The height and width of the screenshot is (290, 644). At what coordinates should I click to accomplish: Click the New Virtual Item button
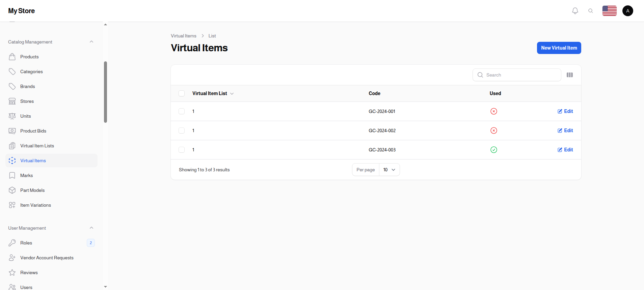coord(559,48)
